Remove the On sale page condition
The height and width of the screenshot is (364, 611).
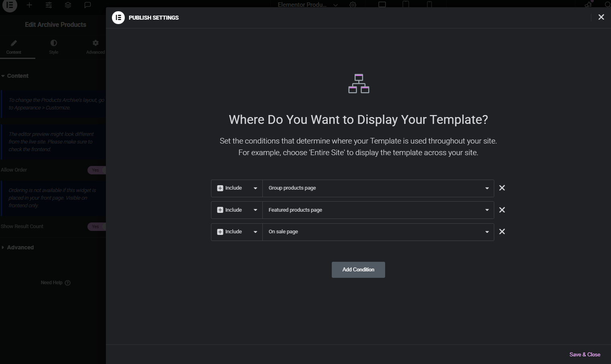pyautogui.click(x=502, y=232)
